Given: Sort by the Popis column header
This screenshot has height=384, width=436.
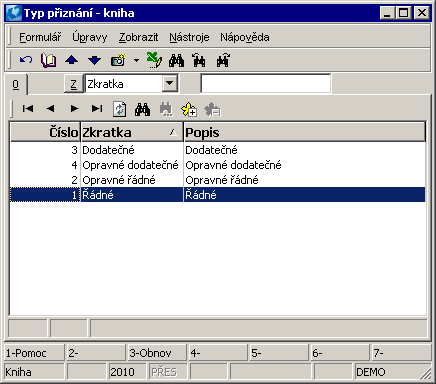Looking at the screenshot, I should point(305,132).
